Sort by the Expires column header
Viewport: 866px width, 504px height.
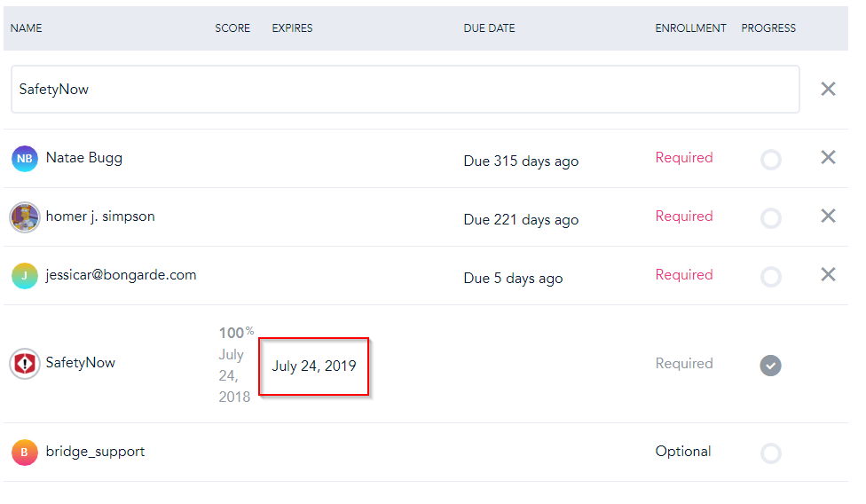(292, 28)
